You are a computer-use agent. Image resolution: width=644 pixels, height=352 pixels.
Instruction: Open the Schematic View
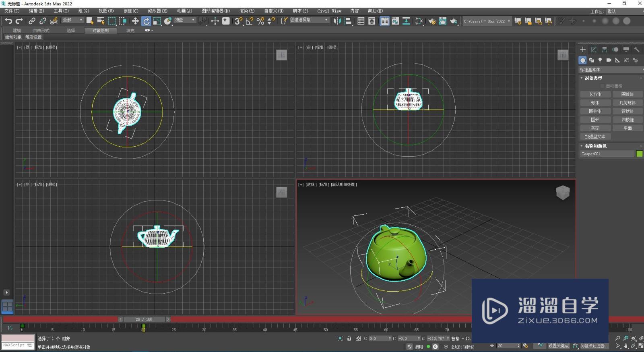coord(407,21)
